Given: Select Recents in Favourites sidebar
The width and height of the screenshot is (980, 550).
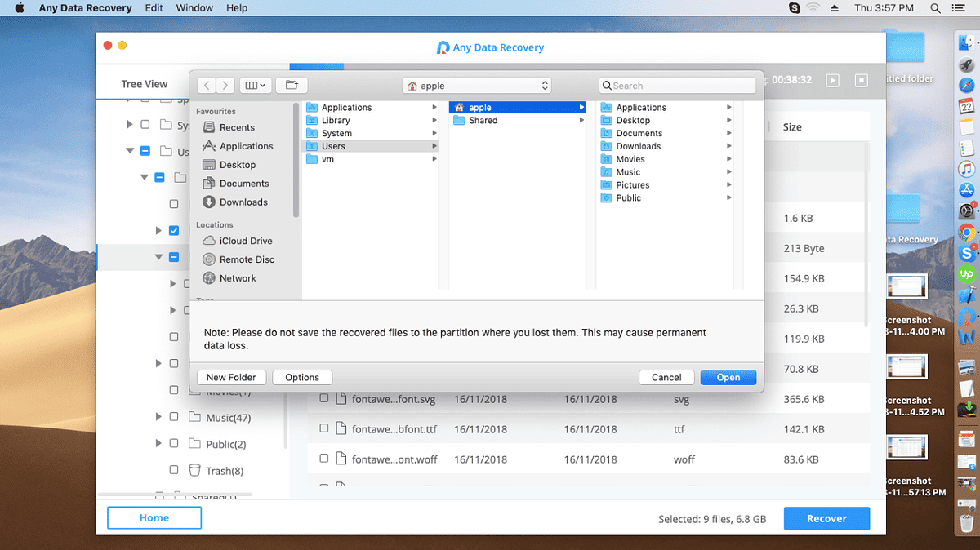Looking at the screenshot, I should point(237,127).
